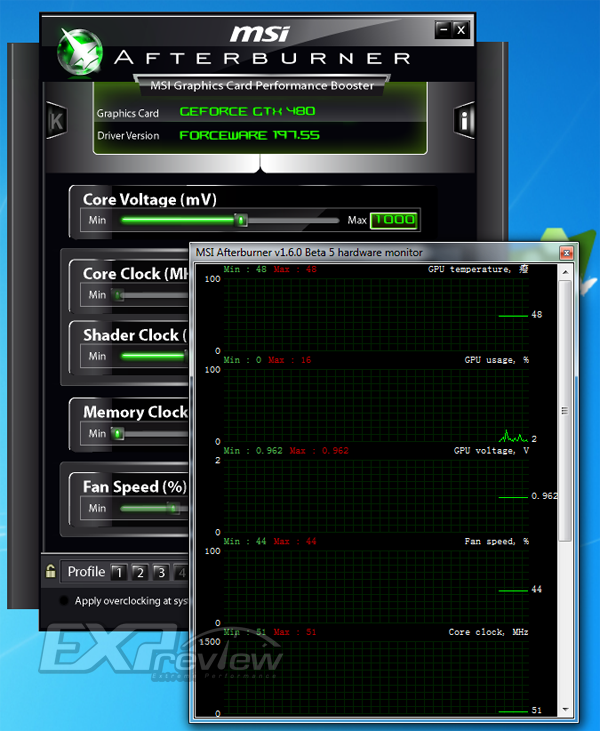Click the Fan Speed slider handle
The height and width of the screenshot is (731, 600).
click(173, 508)
